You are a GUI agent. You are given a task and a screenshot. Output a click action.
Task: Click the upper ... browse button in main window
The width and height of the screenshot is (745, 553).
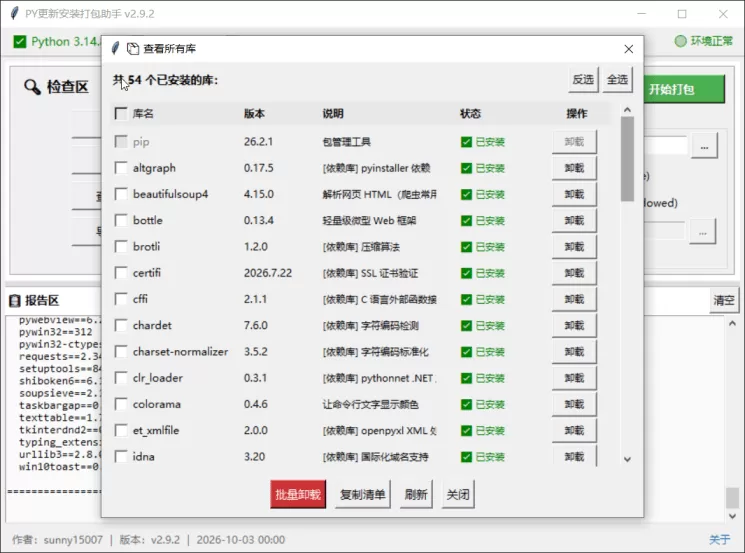coord(704,145)
